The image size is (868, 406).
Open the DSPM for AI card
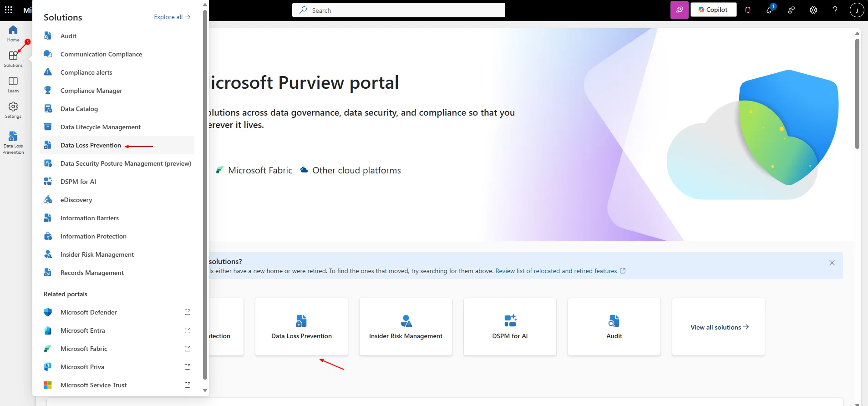[510, 327]
